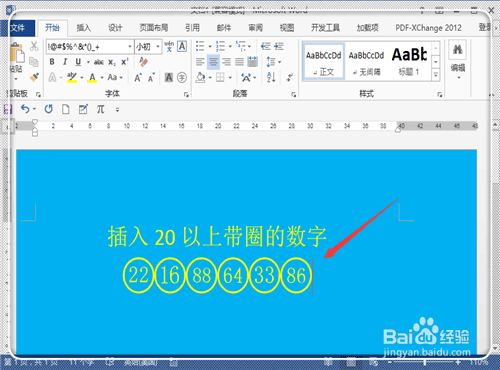Open enclosed characters (circled 字) tool
The width and height of the screenshot is (500, 370).
(182, 78)
